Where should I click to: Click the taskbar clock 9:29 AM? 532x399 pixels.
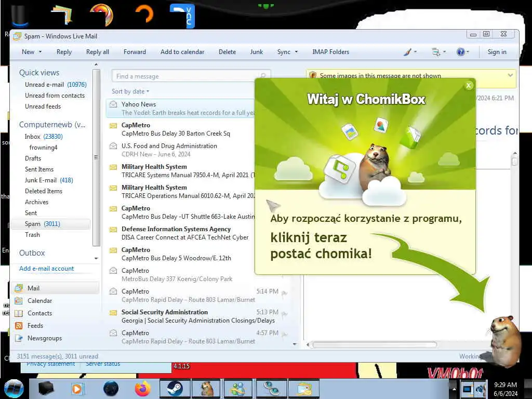pyautogui.click(x=505, y=385)
